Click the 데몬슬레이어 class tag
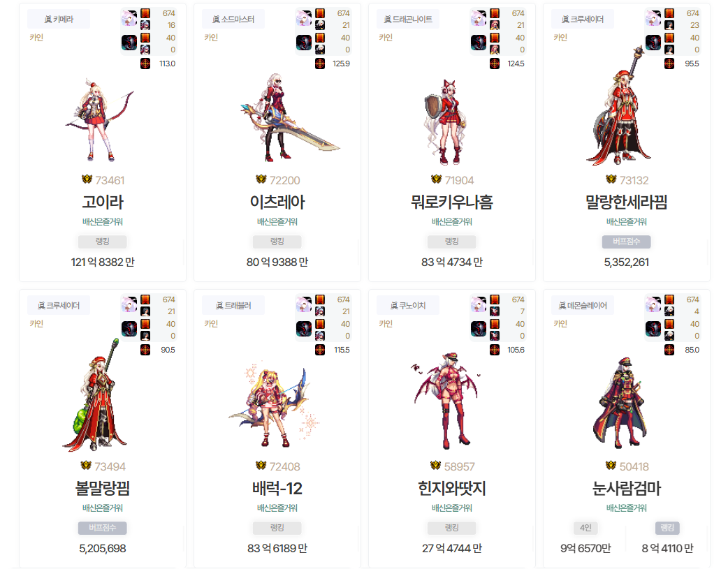This screenshot has width=728, height=569. [583, 306]
